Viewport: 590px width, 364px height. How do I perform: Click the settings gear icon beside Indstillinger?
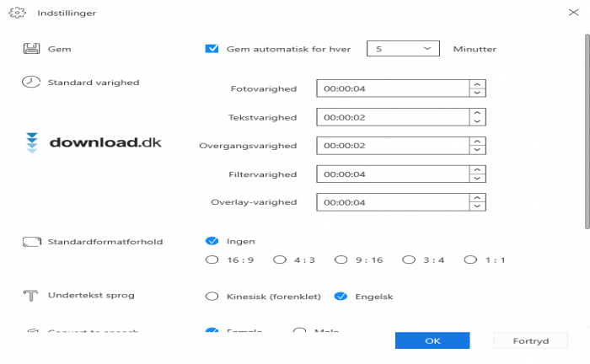[x=17, y=13]
